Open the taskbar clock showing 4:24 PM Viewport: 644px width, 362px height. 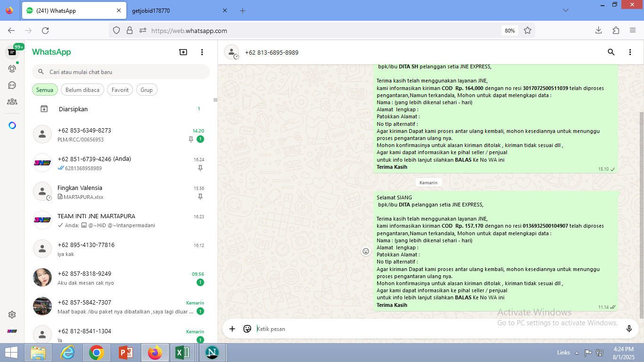point(623,353)
